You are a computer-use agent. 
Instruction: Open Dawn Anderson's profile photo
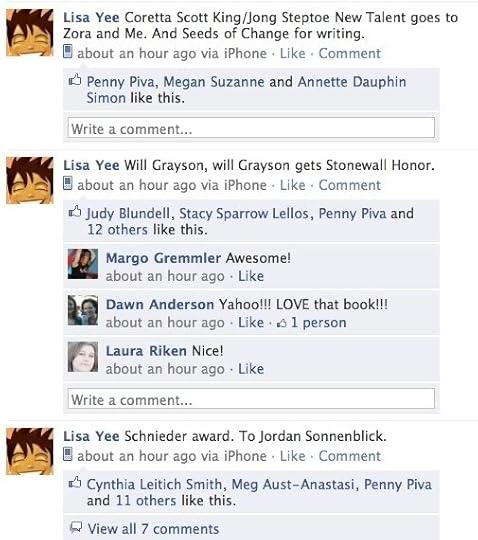pos(83,310)
